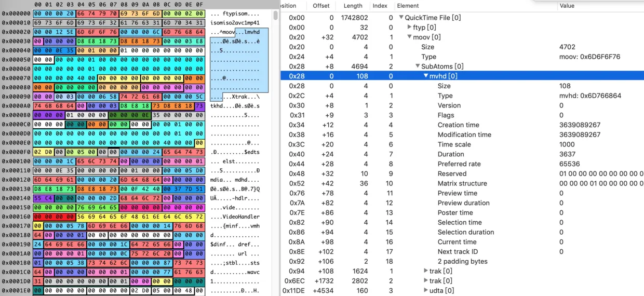Select the 2 padding bytes row
Viewport: 644px width, 296px height.
462,261
